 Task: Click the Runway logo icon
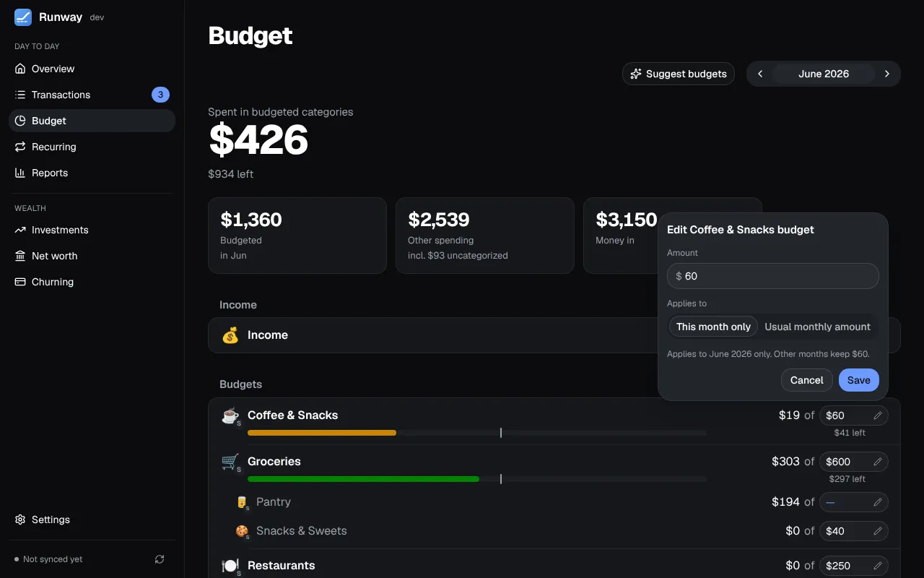[x=23, y=17]
